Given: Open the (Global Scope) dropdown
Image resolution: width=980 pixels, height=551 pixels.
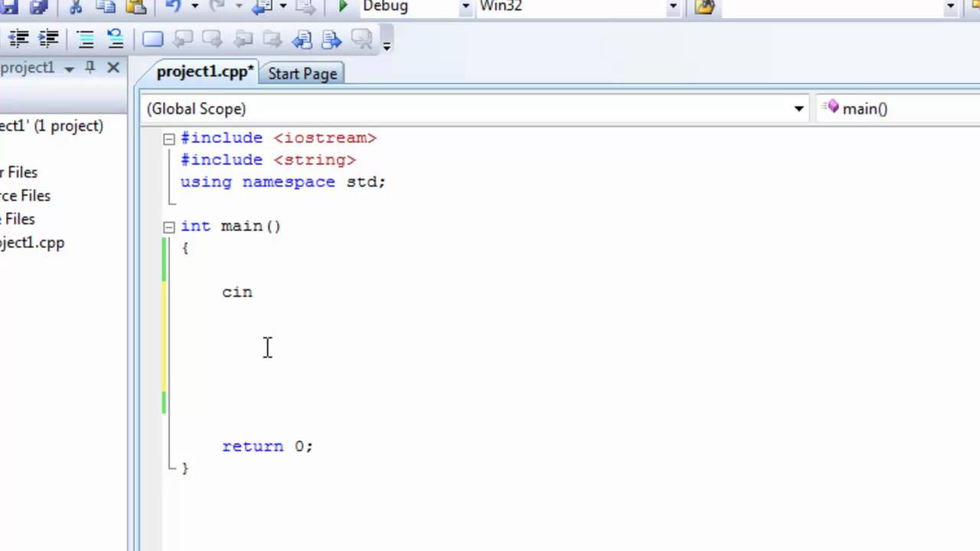Looking at the screenshot, I should [799, 109].
